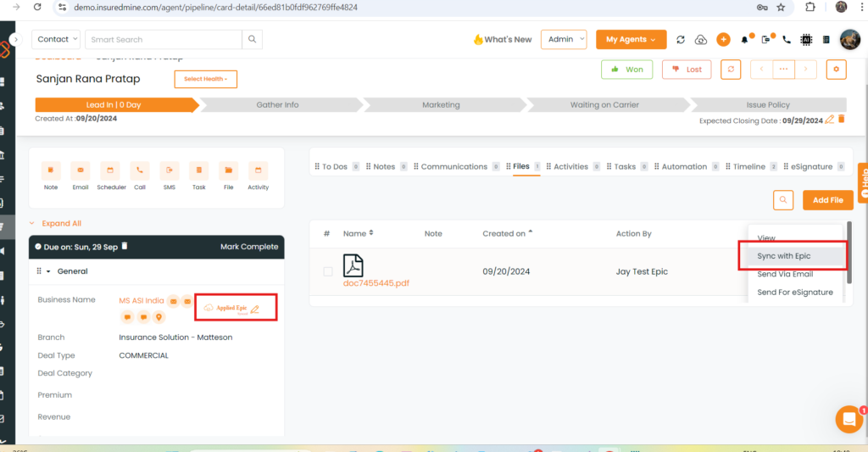Click the Smart Search magnifier icon
Screen dimensions: 868x452
[252, 39]
